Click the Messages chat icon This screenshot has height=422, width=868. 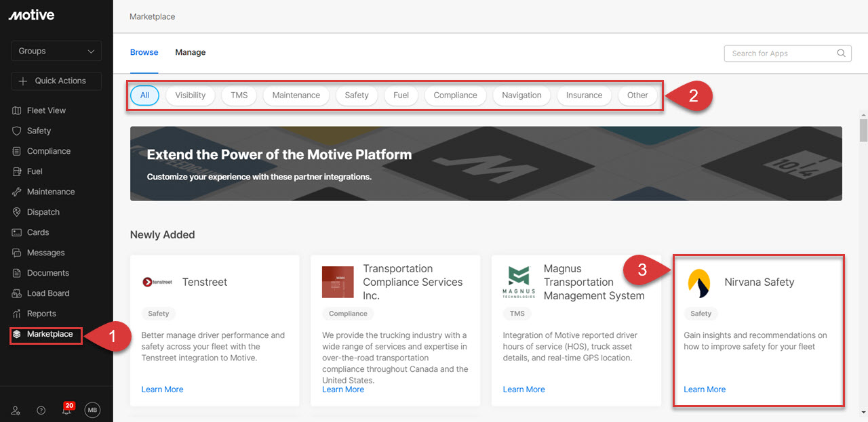(x=17, y=253)
